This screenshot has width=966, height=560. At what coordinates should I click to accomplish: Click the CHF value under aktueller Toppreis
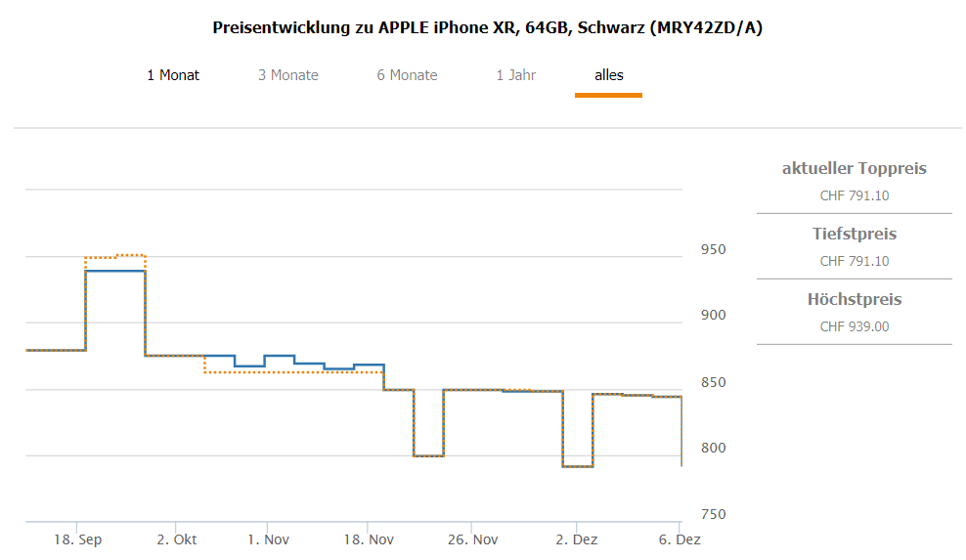(854, 195)
